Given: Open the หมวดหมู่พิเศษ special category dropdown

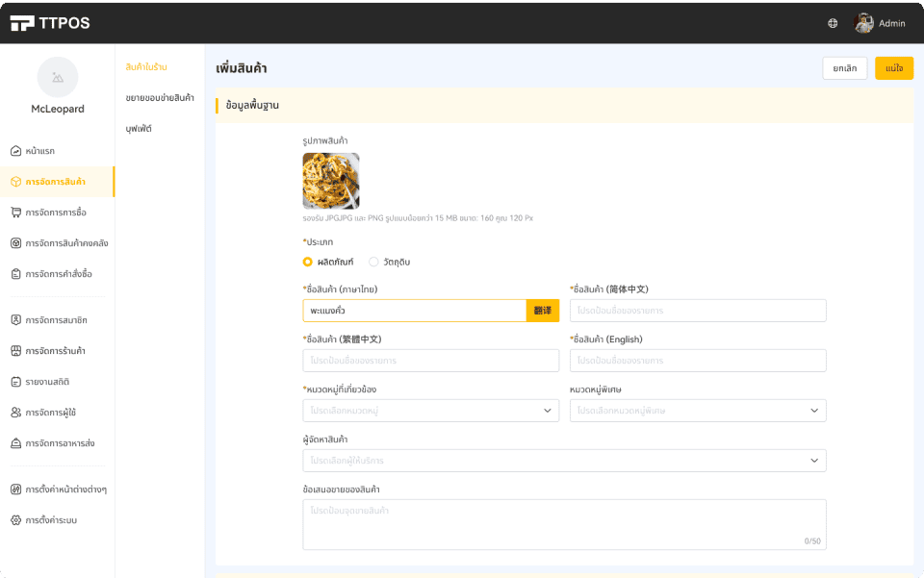Looking at the screenshot, I should (698, 411).
